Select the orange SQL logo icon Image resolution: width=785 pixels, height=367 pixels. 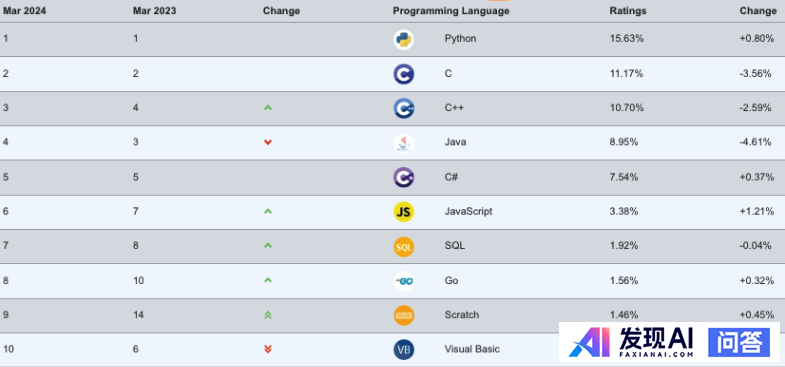click(404, 246)
